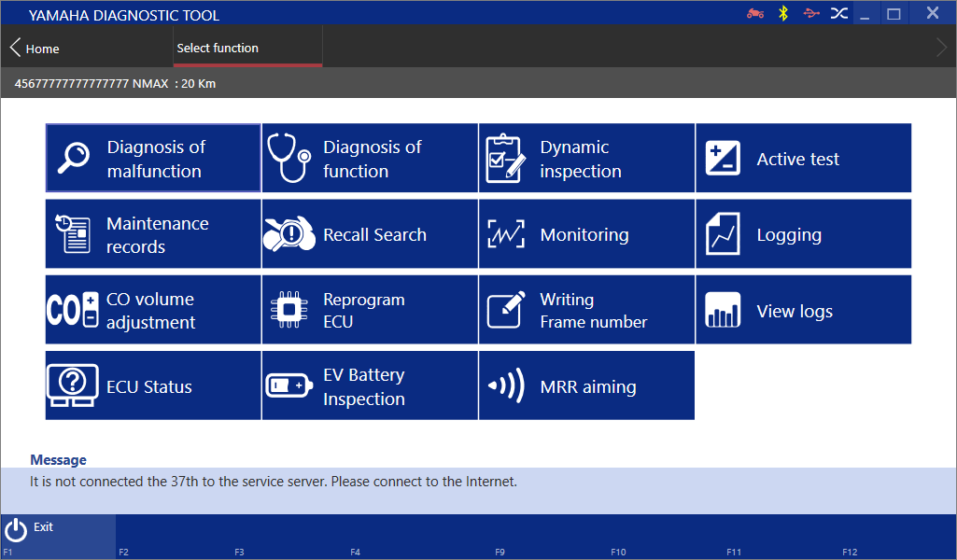Click the back arrow next to Home

click(15, 47)
